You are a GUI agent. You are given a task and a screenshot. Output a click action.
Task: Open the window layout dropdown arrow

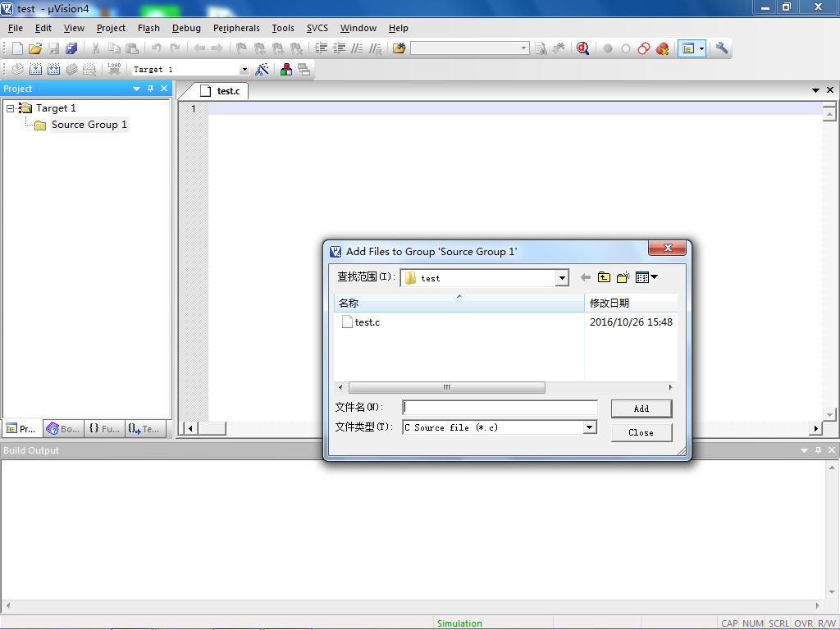702,48
